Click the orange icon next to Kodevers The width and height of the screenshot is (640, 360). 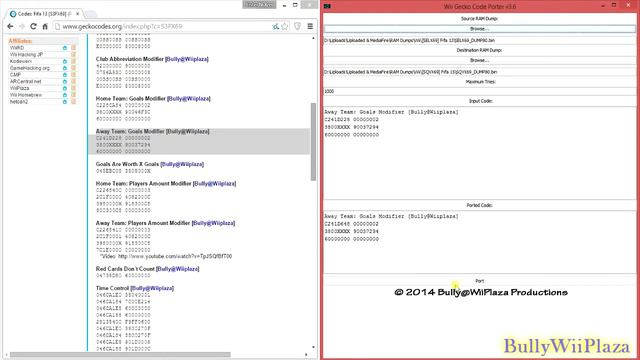[x=73, y=61]
